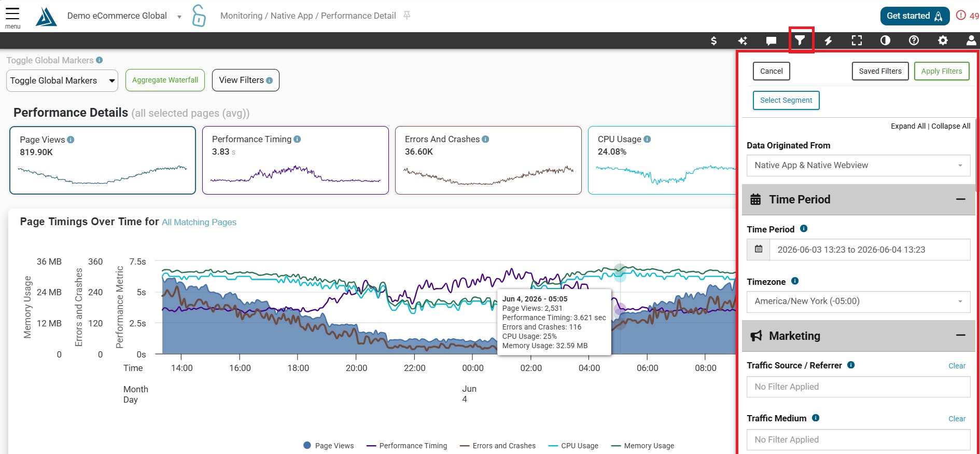Click the time period date range field
Screen dimensions: 980x454
click(x=870, y=250)
